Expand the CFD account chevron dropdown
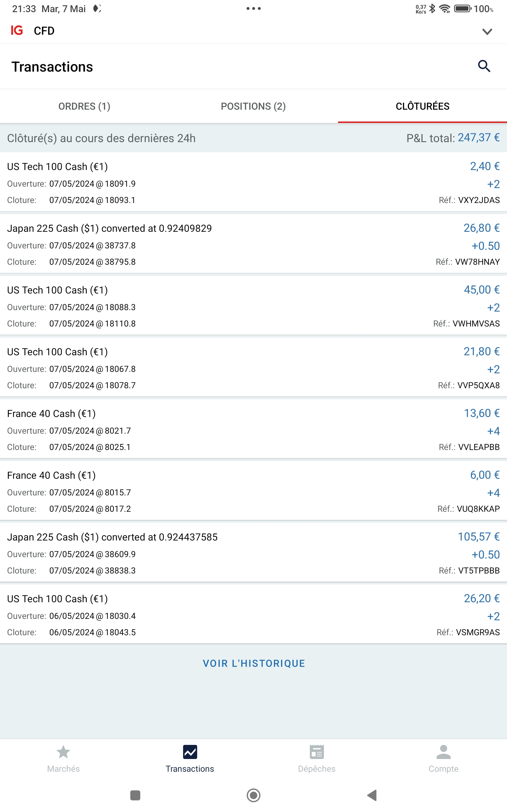The width and height of the screenshot is (507, 812). click(487, 32)
